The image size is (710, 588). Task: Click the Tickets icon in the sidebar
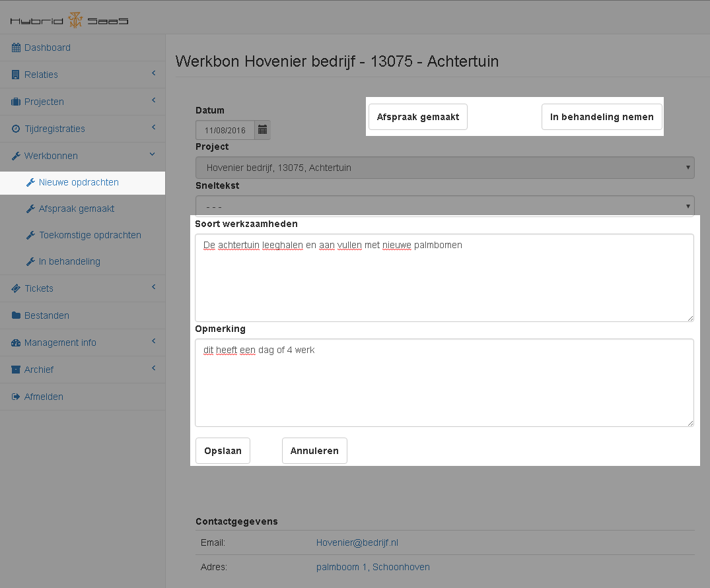(16, 288)
